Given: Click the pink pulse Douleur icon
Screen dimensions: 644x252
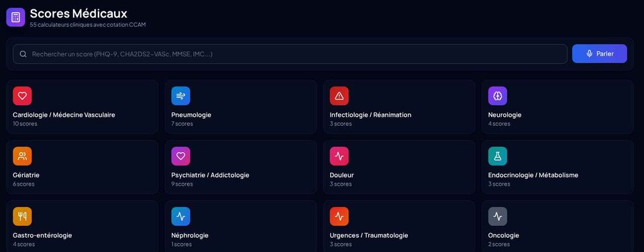Looking at the screenshot, I should click(339, 156).
